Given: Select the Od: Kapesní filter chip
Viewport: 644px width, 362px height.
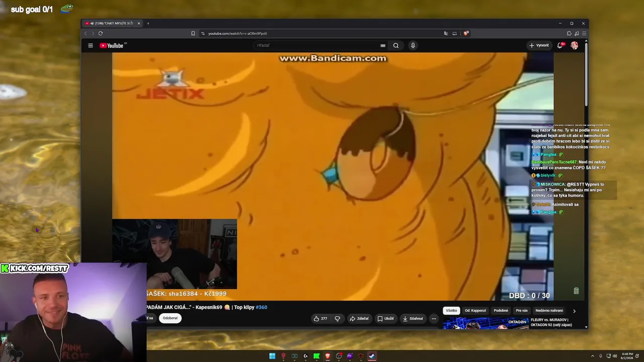Looking at the screenshot, I should point(475,311).
